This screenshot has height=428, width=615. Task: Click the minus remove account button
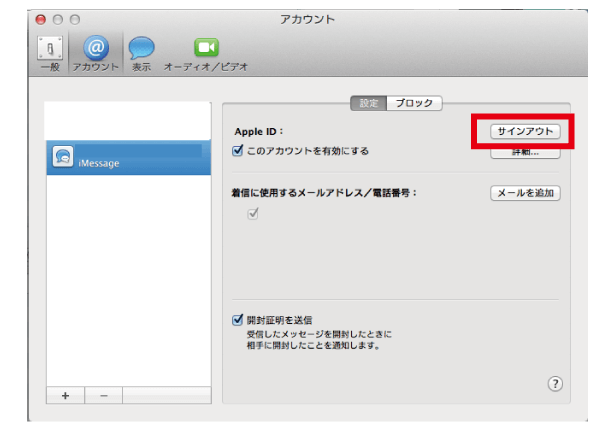104,395
